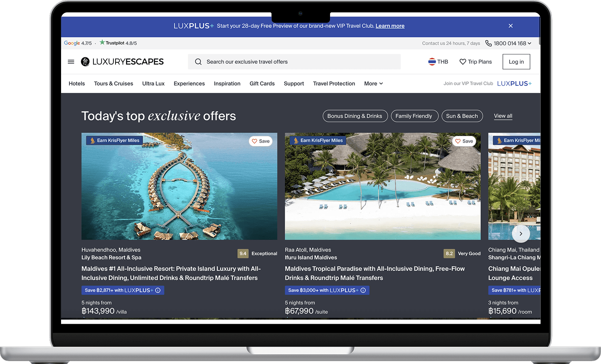Screen dimensions: 601x364
Task: Close the LuxPlus promo banner
Action: [510, 26]
